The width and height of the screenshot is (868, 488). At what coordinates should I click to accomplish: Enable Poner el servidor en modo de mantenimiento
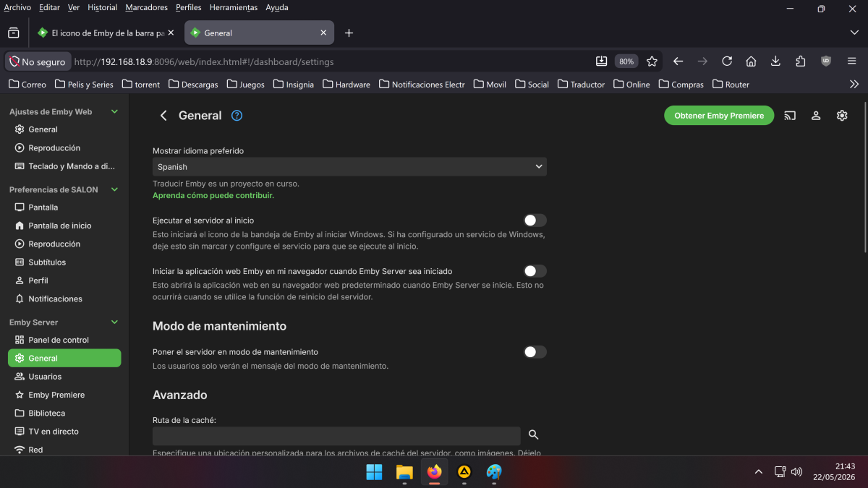pos(535,352)
